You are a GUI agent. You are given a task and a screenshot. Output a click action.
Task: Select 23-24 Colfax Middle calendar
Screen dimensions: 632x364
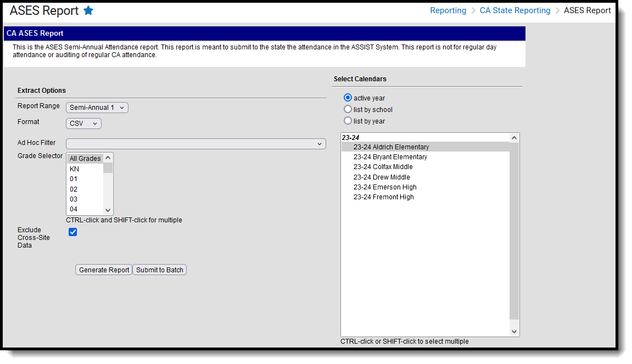tap(426, 167)
